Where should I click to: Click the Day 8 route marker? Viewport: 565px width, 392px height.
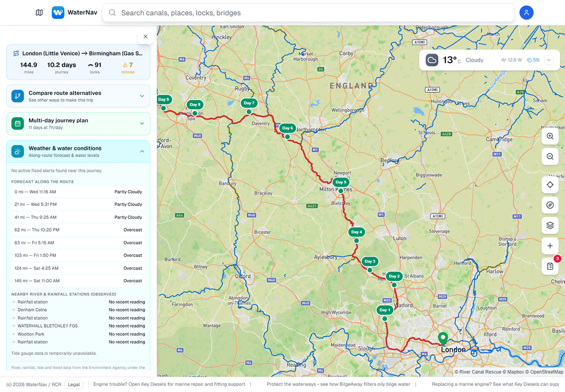pyautogui.click(x=195, y=104)
